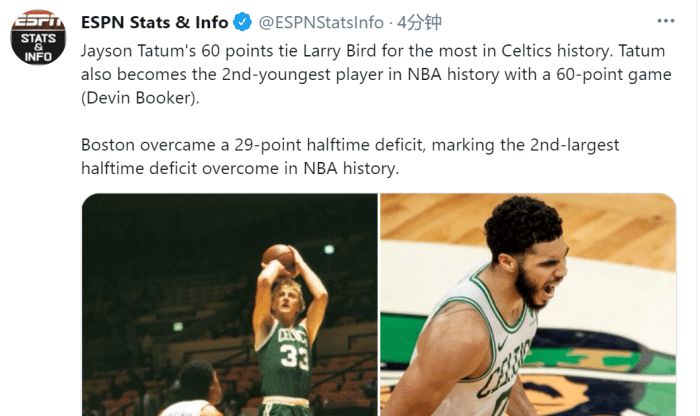This screenshot has height=416, width=700.
Task: Open the @ESPNStatsInfo handle link
Action: click(x=323, y=22)
